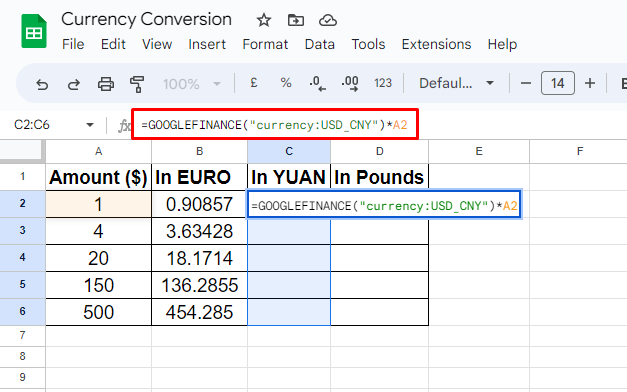This screenshot has height=392, width=627.
Task: Open the zoom 100% dropdown
Action: coord(192,84)
